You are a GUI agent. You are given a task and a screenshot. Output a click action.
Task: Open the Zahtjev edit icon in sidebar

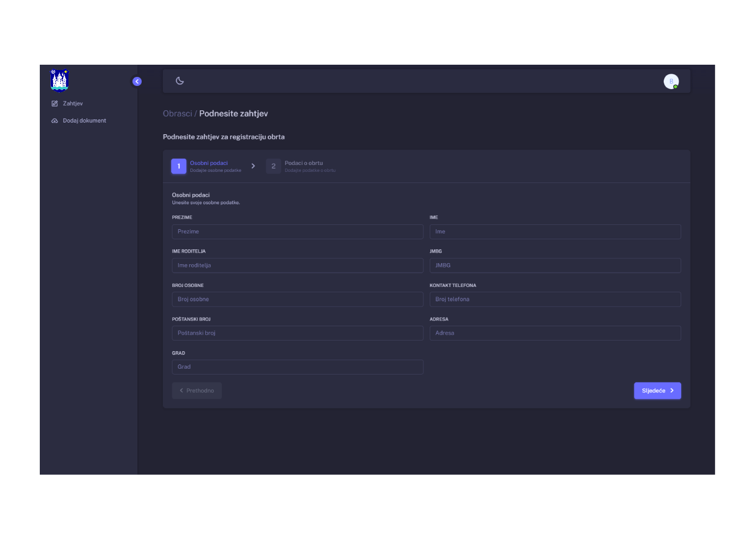[x=55, y=103]
